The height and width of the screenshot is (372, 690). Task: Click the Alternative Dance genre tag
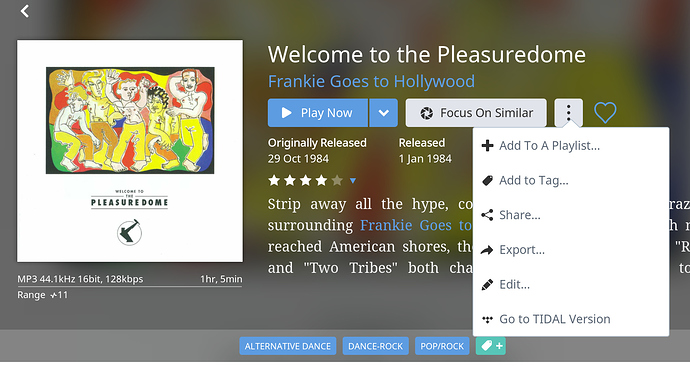pyautogui.click(x=288, y=346)
